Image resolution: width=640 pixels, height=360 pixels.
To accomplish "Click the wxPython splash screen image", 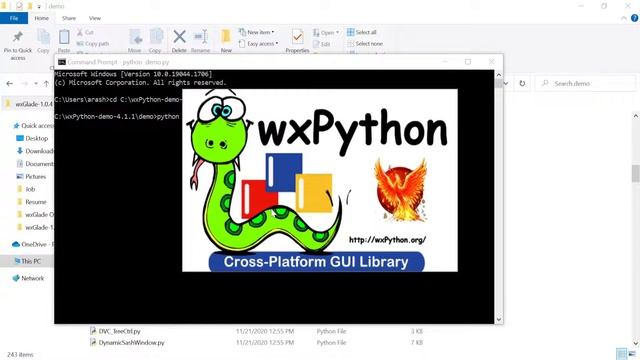I will click(320, 180).
